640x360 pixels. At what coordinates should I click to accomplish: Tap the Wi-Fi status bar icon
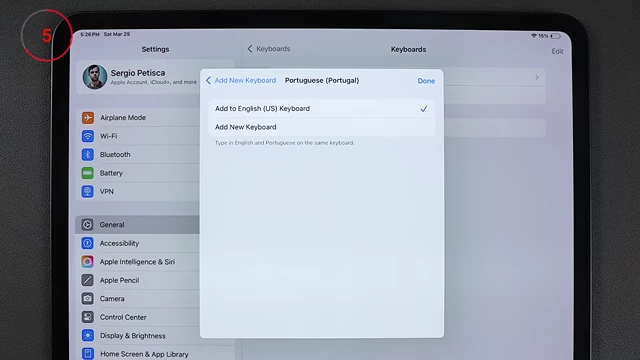pyautogui.click(x=533, y=36)
